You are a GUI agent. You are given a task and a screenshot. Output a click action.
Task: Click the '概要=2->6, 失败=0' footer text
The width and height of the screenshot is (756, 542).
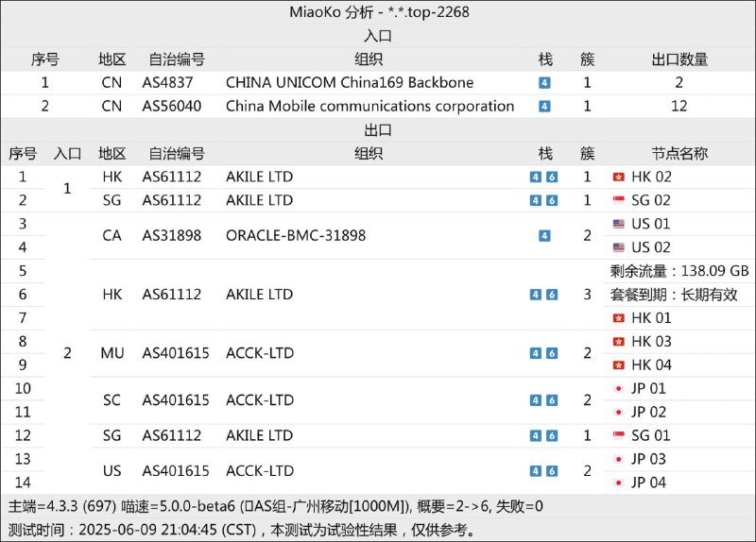(480, 506)
